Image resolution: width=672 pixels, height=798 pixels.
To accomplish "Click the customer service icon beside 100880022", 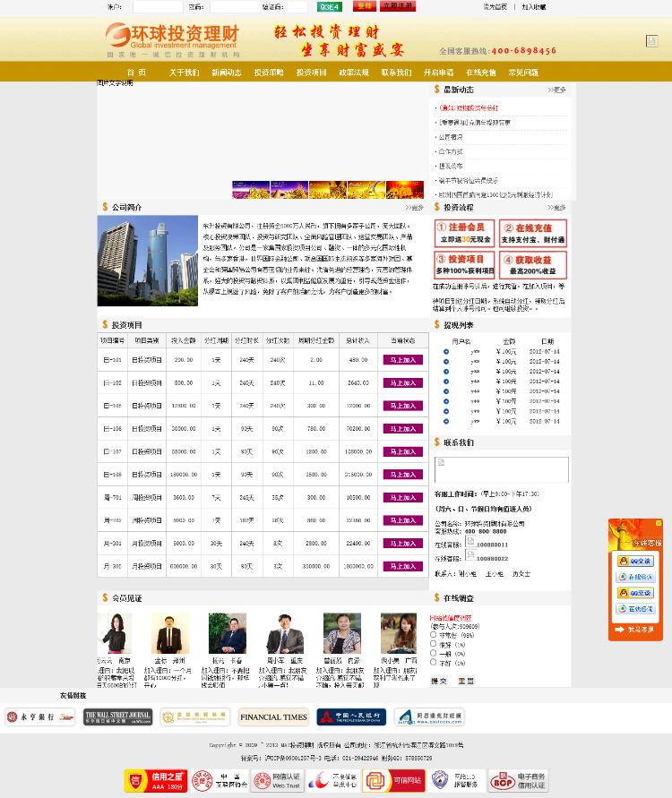I will (x=470, y=555).
